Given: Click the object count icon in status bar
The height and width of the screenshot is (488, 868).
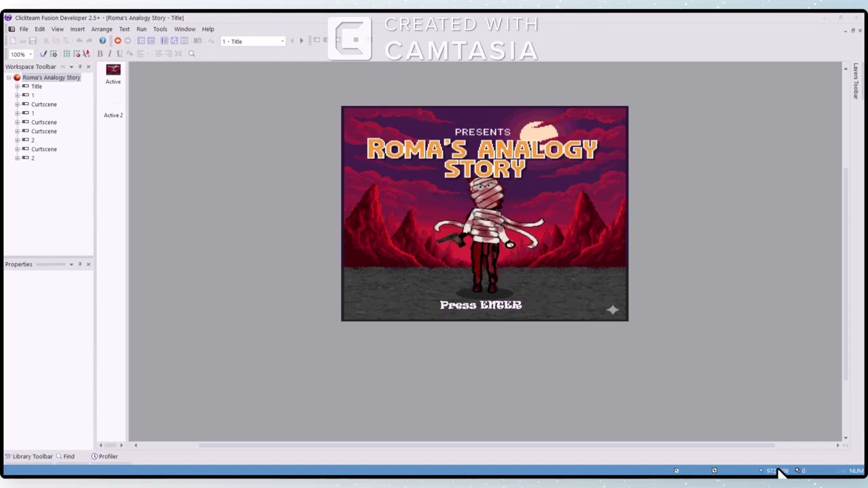Looking at the screenshot, I should 797,470.
